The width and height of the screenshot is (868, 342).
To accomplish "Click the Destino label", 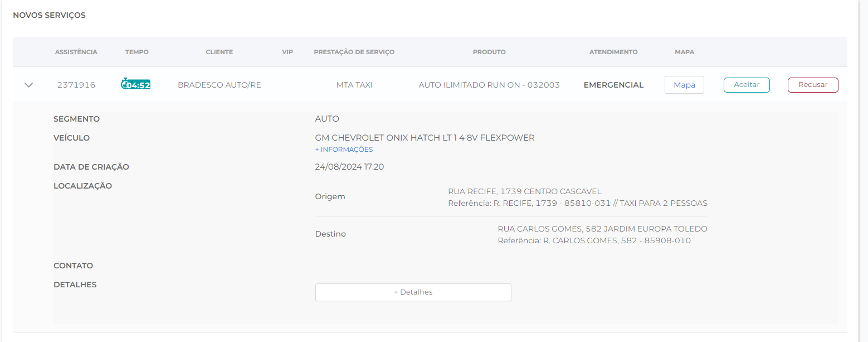I will point(330,234).
